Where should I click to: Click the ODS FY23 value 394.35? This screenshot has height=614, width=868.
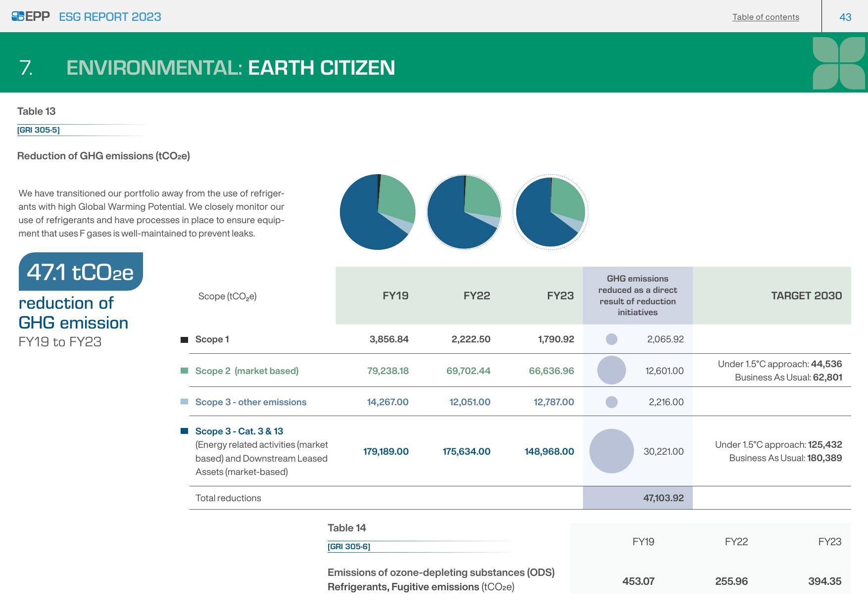pyautogui.click(x=824, y=581)
